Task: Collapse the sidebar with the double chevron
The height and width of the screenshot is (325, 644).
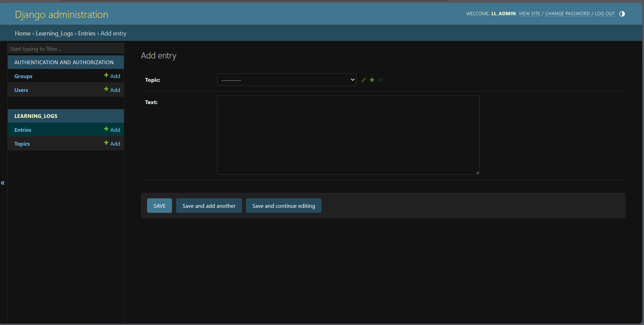Action: pyautogui.click(x=3, y=183)
